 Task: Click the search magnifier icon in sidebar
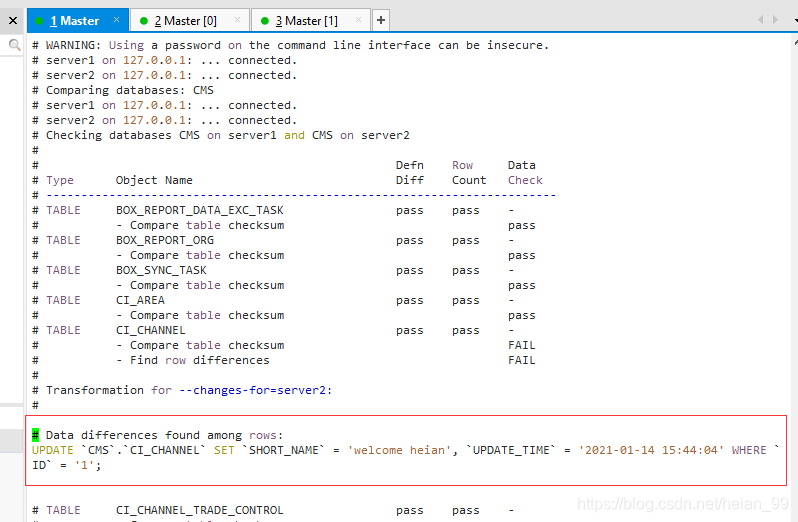pos(14,45)
